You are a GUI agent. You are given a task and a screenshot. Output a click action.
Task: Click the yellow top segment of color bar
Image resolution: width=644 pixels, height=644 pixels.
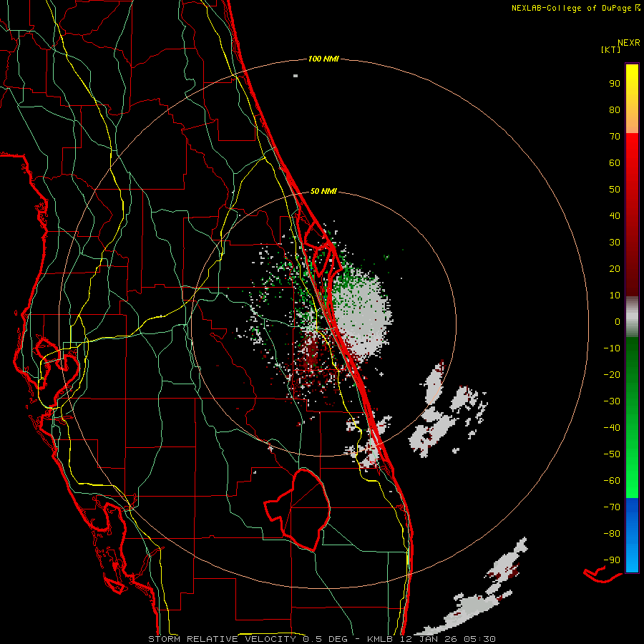pos(632,99)
